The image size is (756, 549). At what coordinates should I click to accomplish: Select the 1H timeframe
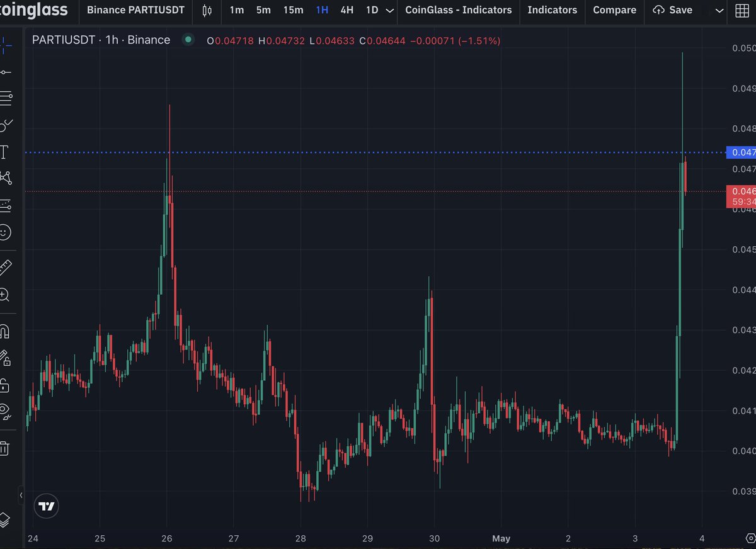tap(323, 10)
